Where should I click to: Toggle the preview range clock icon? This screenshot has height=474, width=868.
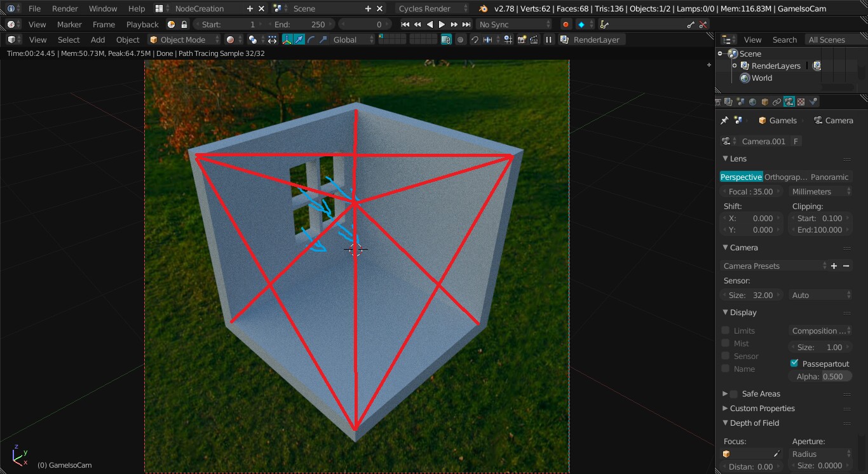(x=171, y=24)
